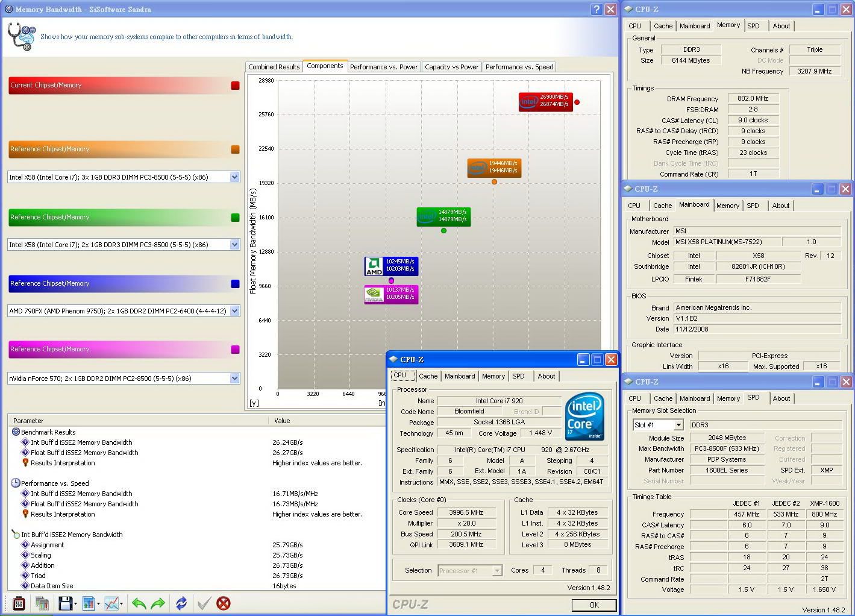Click the Value column header
Image resolution: width=855 pixels, height=616 pixels.
(327, 421)
